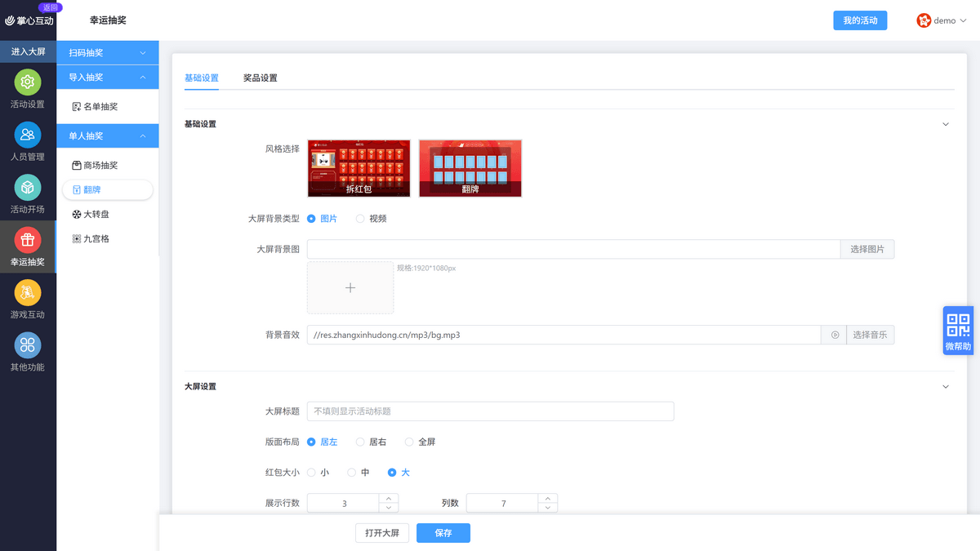Viewport: 980px width, 551px height.
Task: Switch to the 基础设置 tab
Action: pos(202,78)
